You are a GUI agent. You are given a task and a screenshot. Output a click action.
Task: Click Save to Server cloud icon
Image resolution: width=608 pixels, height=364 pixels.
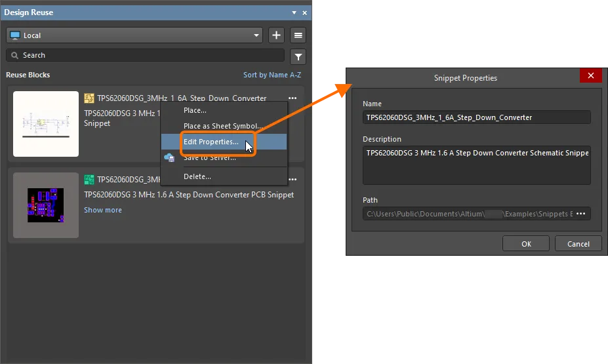coord(169,157)
